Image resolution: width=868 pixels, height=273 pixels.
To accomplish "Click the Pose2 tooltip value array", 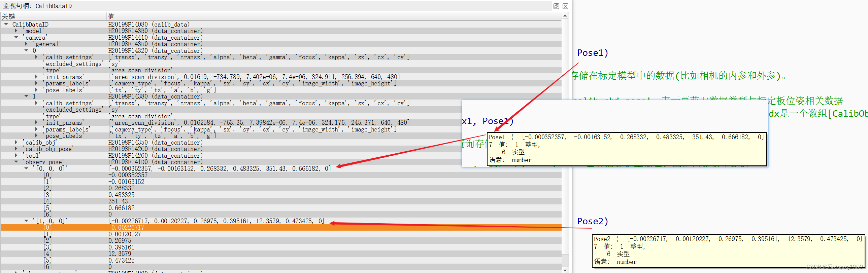I will [x=744, y=239].
